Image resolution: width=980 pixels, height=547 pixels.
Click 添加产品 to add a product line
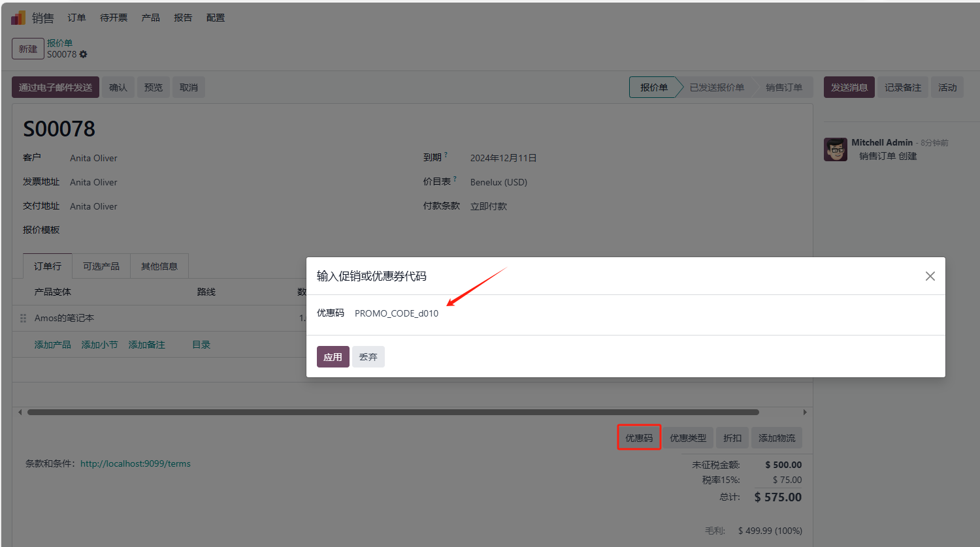(52, 344)
